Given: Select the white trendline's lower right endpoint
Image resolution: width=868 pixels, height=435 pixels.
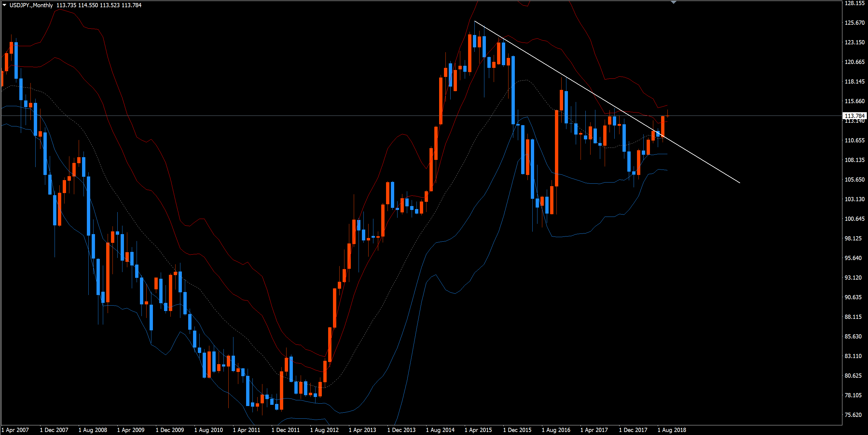Looking at the screenshot, I should pos(740,183).
